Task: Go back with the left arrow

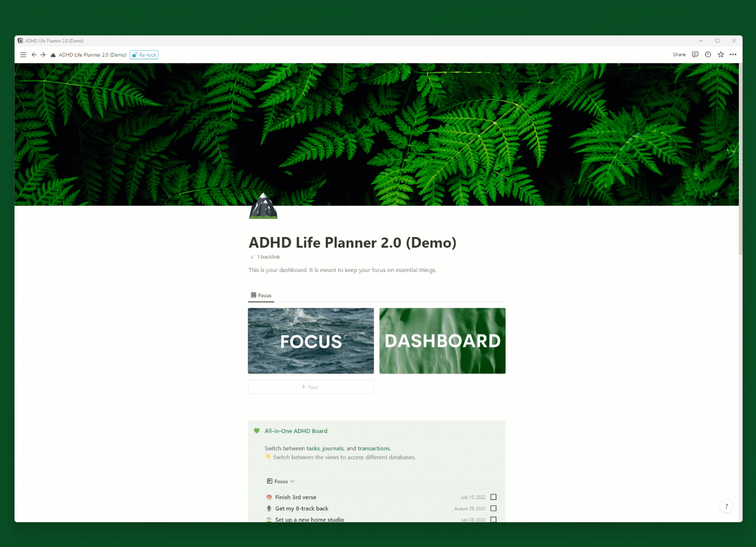Action: [x=34, y=55]
